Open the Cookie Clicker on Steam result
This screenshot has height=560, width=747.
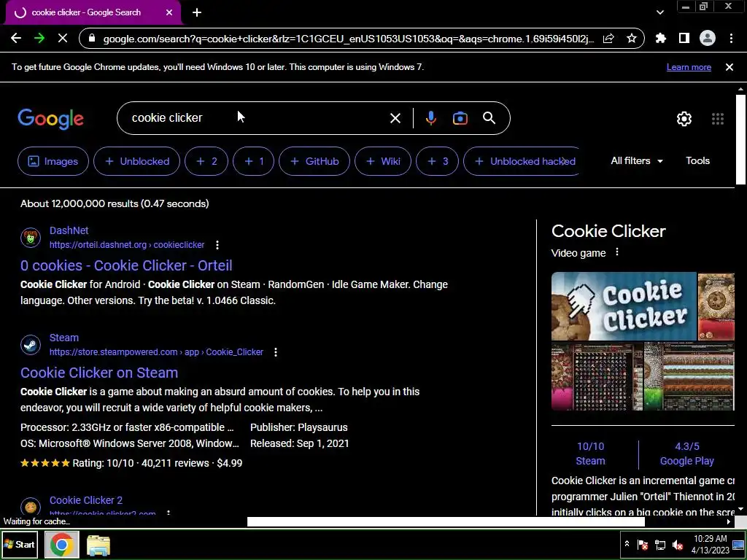click(x=99, y=373)
